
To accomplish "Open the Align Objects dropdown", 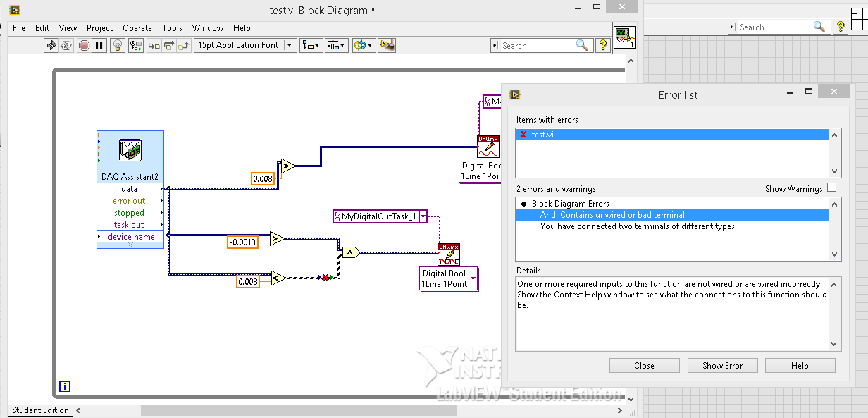I will 311,45.
